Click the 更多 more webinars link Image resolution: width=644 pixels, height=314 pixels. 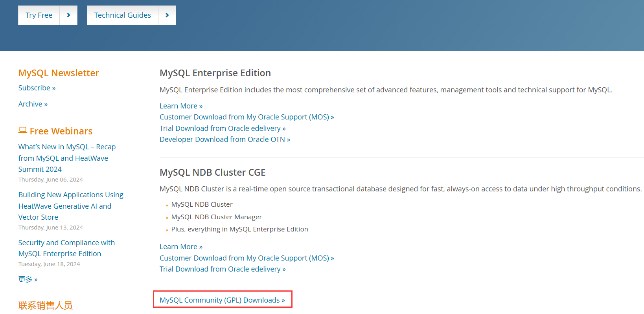pyautogui.click(x=28, y=279)
